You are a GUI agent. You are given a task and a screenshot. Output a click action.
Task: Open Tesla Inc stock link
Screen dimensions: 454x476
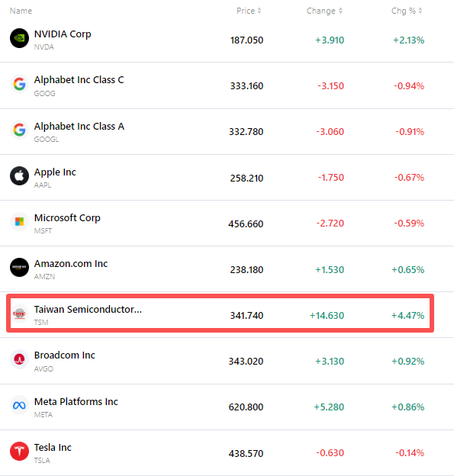tap(53, 448)
